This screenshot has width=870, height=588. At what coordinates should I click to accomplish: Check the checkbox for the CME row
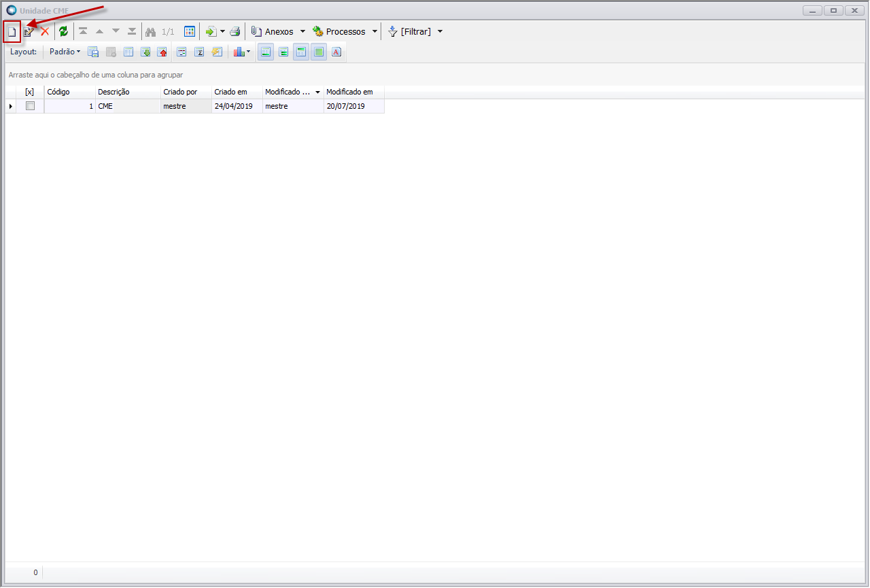tap(30, 106)
